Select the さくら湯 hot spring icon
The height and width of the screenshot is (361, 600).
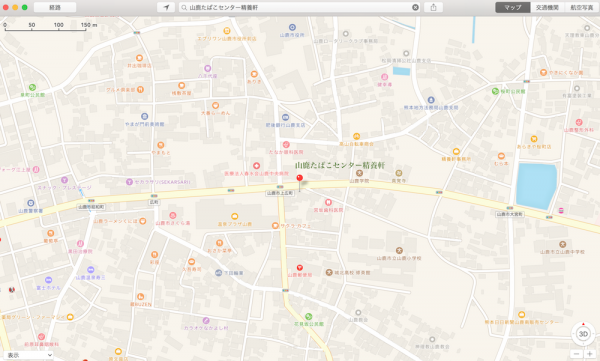pos(173,216)
